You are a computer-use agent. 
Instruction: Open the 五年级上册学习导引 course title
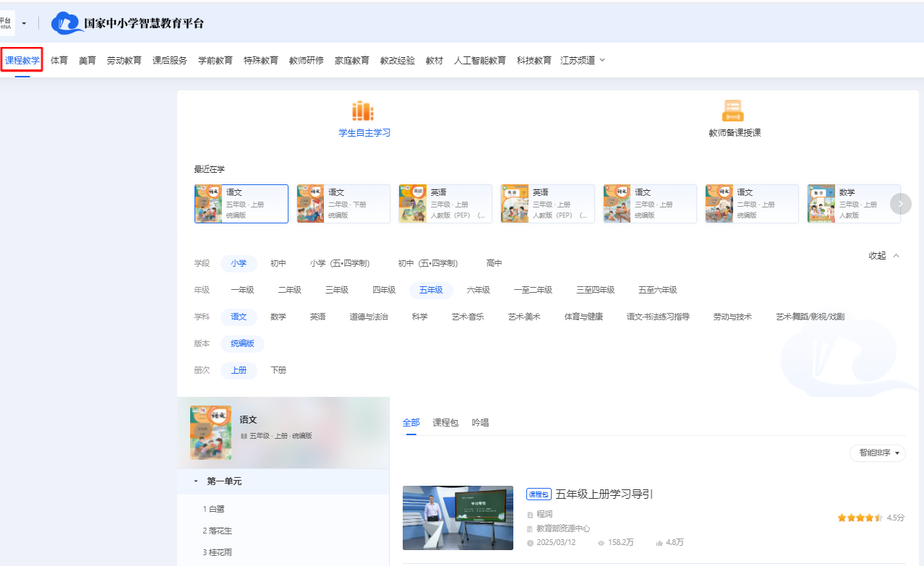click(x=604, y=494)
